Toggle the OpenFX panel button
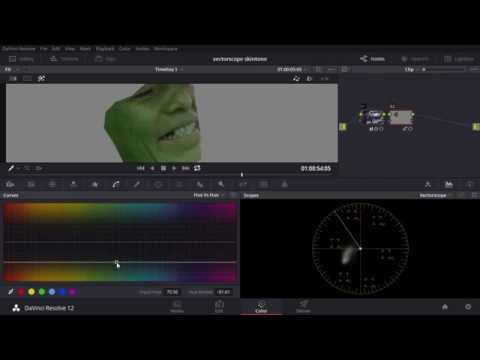The height and width of the screenshot is (360, 480). (415, 59)
